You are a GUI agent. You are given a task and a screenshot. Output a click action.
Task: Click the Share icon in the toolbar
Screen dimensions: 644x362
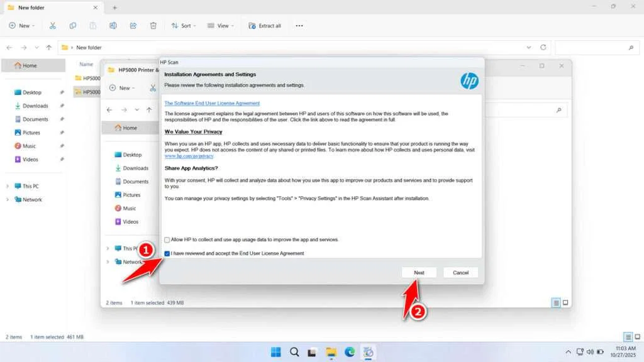coord(133,26)
